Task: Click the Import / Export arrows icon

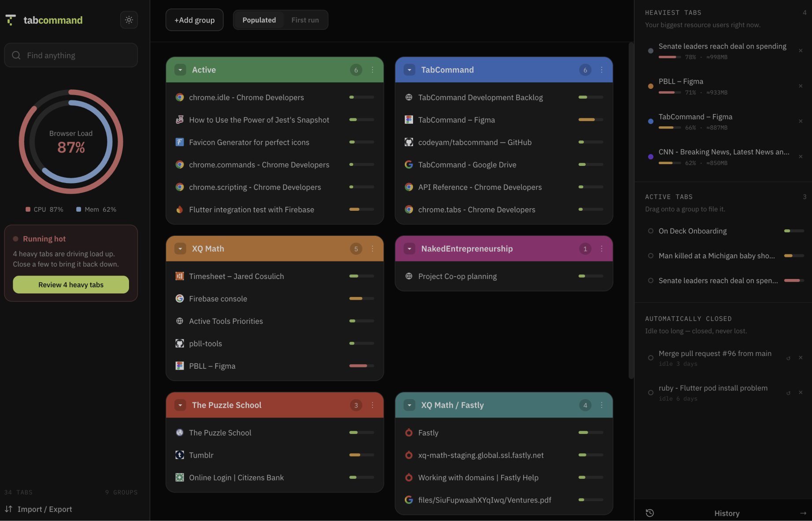Action: 8,509
